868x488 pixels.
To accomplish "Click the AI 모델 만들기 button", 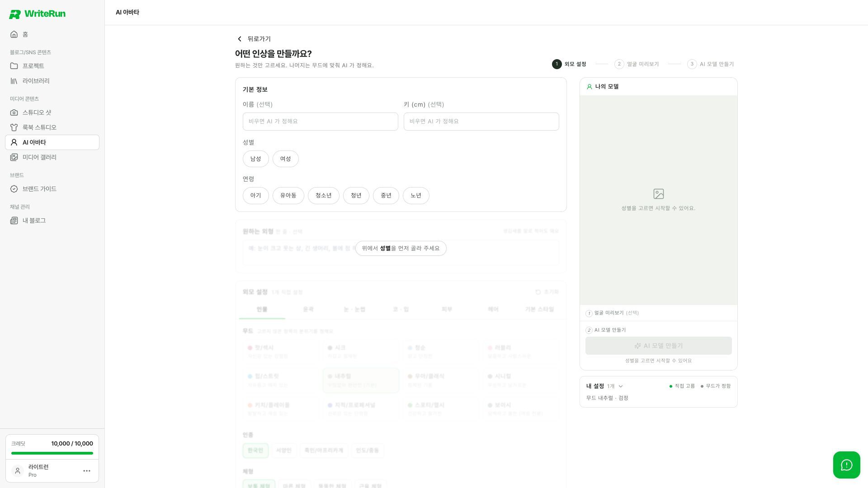I will [659, 346].
